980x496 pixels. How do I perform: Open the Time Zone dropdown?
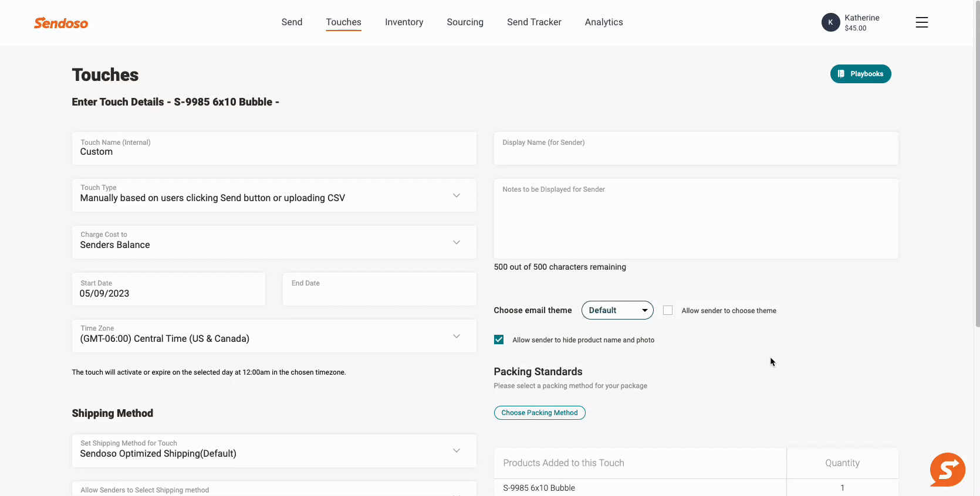click(274, 336)
